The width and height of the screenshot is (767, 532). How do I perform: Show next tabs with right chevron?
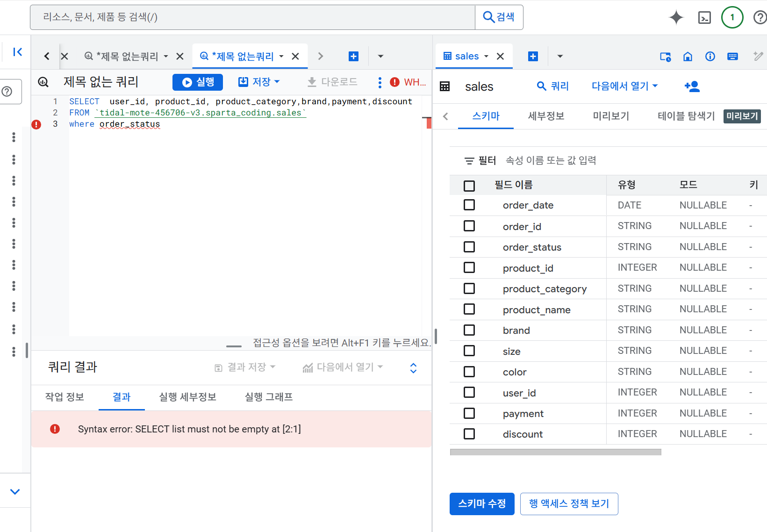[321, 56]
